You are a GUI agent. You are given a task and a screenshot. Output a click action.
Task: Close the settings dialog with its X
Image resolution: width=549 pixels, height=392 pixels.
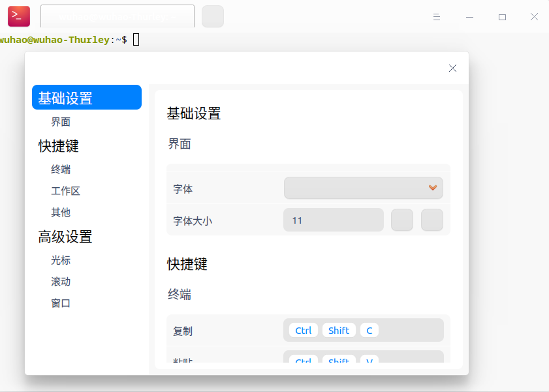click(x=452, y=68)
